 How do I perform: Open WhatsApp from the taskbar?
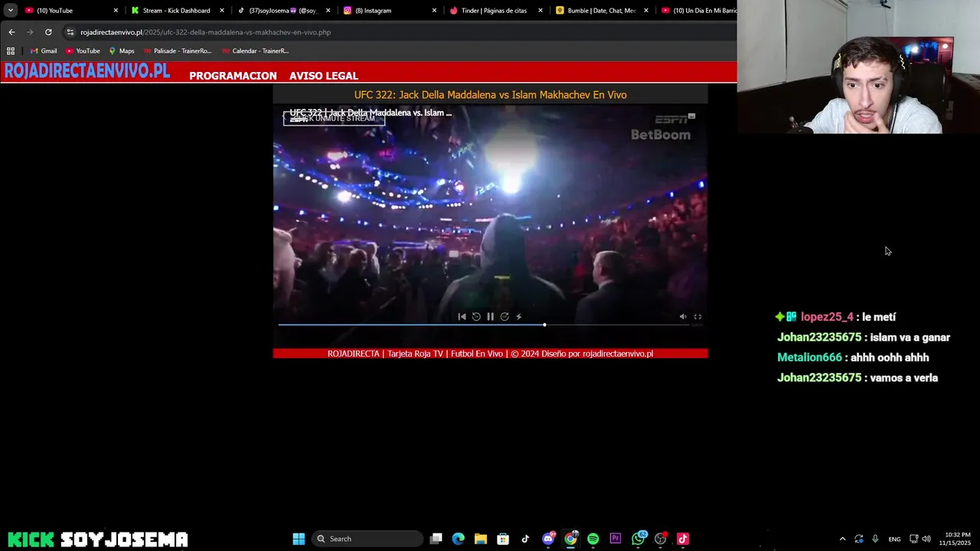point(639,539)
